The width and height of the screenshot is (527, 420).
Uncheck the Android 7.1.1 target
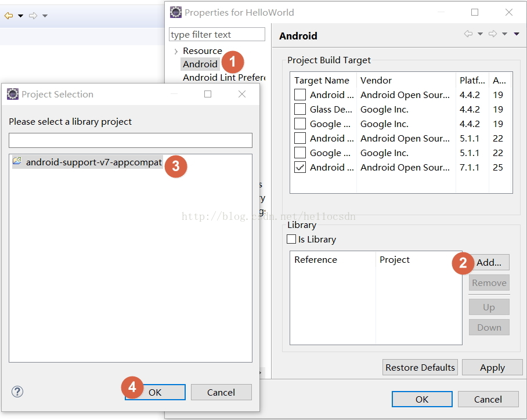pos(300,167)
